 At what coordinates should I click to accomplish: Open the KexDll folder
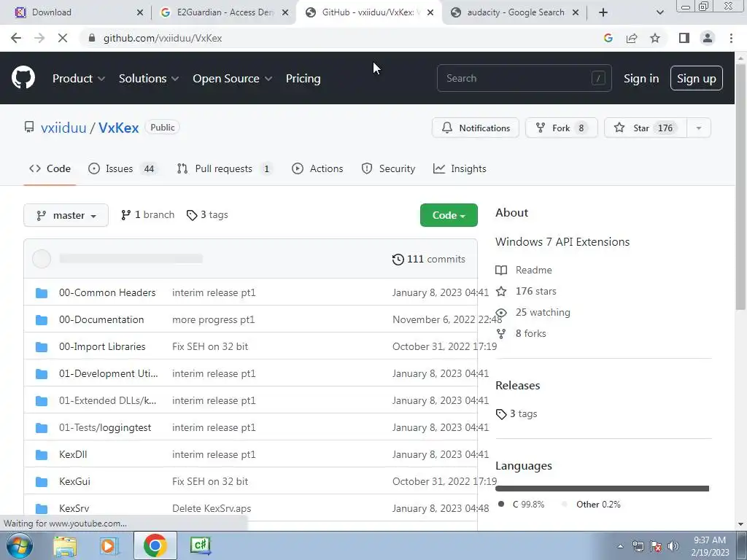(x=73, y=455)
